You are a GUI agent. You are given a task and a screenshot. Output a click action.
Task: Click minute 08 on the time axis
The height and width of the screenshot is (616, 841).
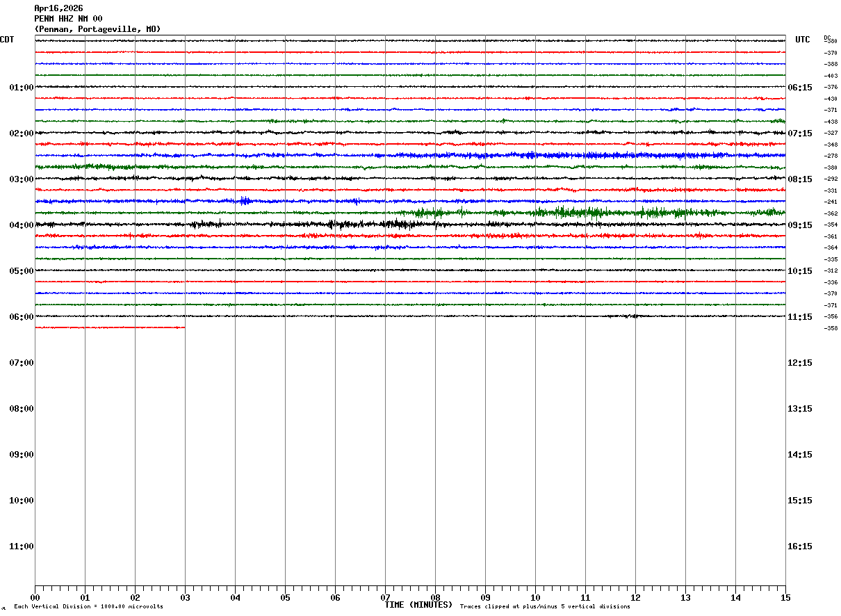click(x=435, y=598)
